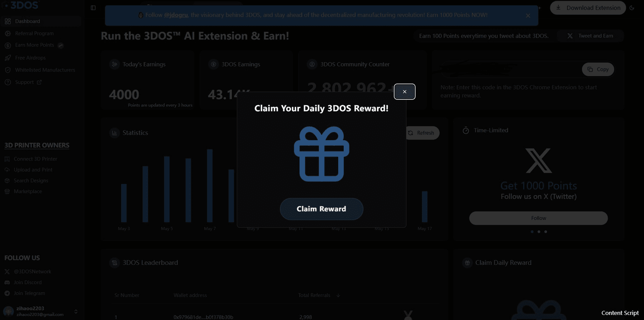Click the Claim Daily Reward card gift icon
The image size is (644, 320).
click(467, 263)
